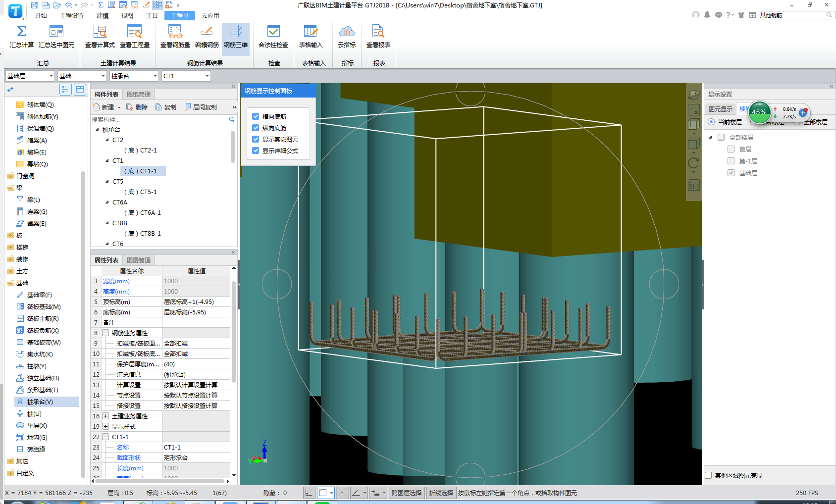This screenshot has height=504, width=836.
Task: Expand 土建业务属性 property group
Action: 105,416
